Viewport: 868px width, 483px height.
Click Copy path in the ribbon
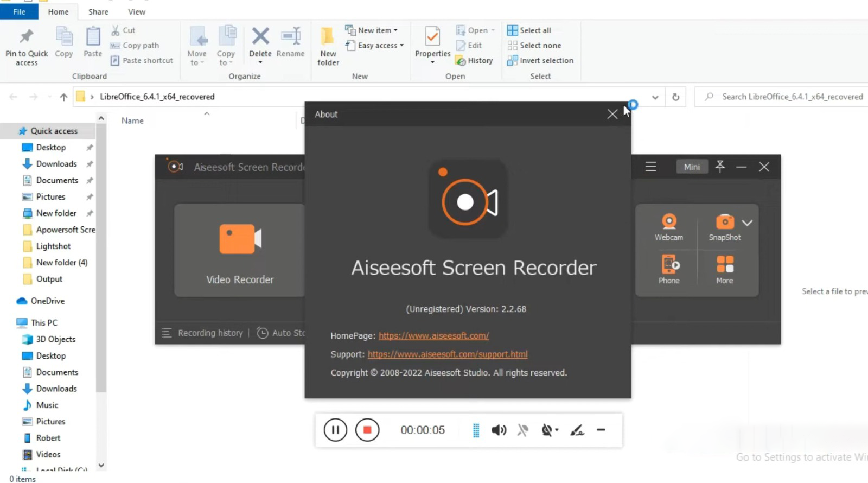[x=135, y=46]
